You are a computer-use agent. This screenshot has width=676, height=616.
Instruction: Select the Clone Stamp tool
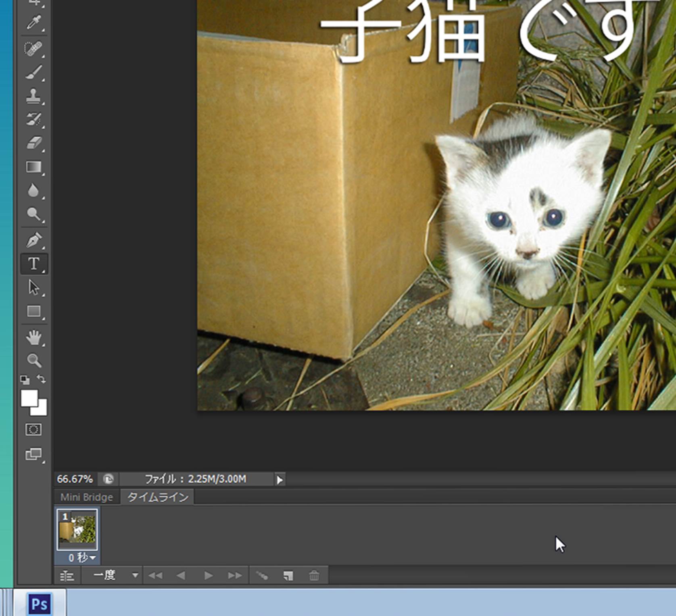pos(33,96)
